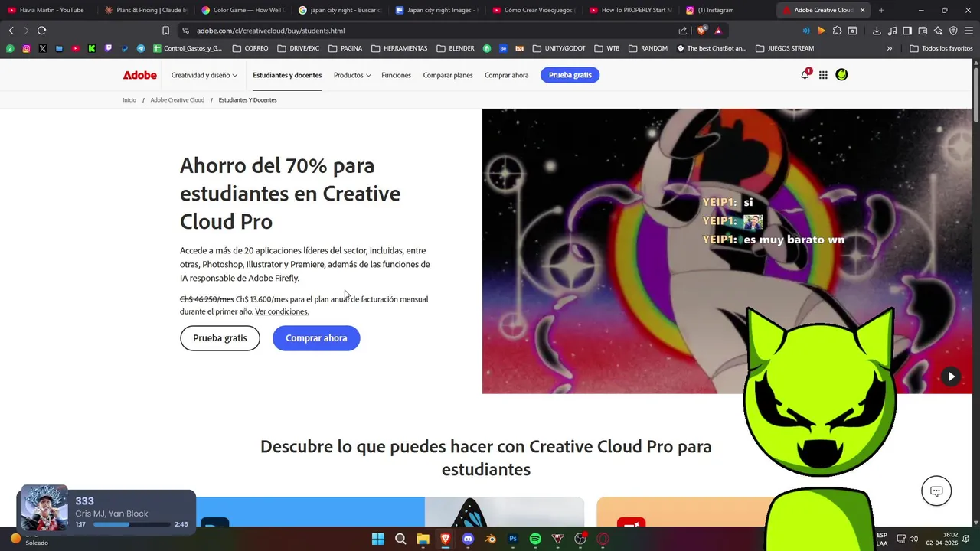Switch to the Color Game tab
The image size is (980, 551).
pos(243,10)
